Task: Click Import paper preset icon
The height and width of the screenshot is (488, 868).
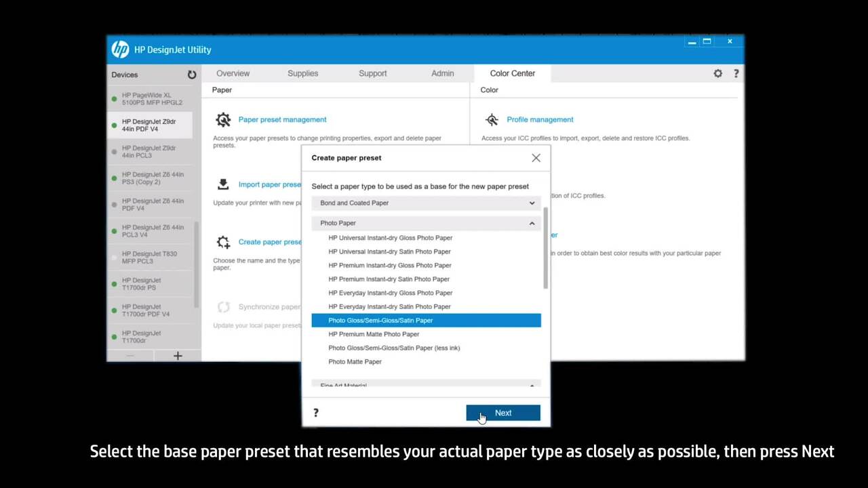Action: [223, 184]
